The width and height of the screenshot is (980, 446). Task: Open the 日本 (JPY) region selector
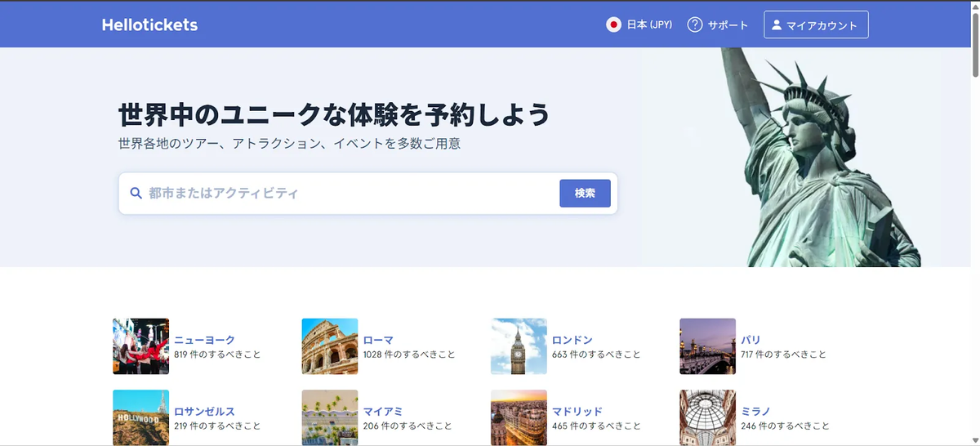click(639, 25)
